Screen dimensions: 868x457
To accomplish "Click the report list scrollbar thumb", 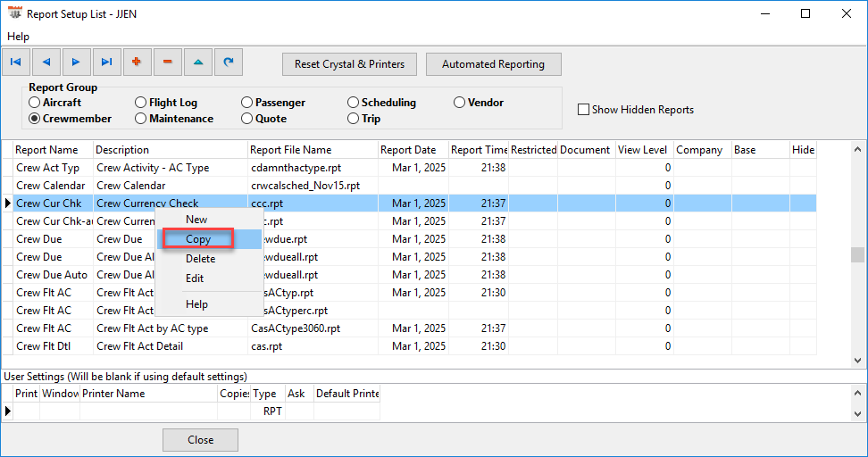I will tap(857, 254).
